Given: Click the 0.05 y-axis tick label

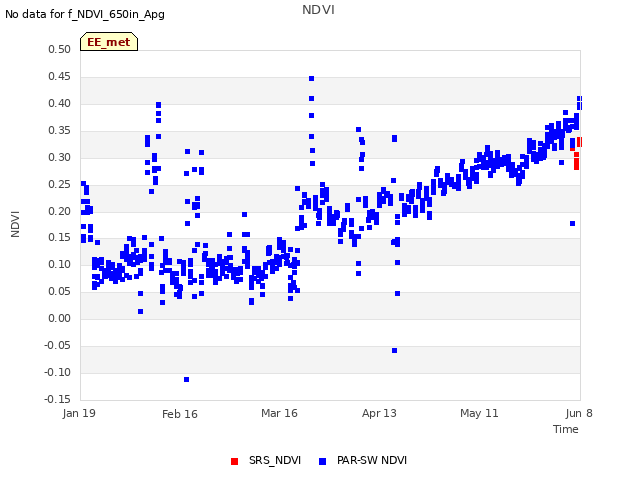Looking at the screenshot, I should pos(59,291).
